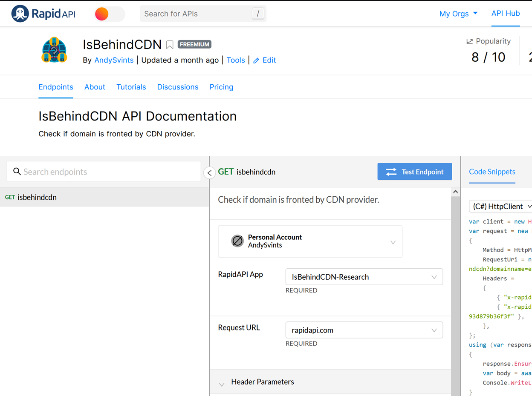Click the 8 / 10 popularity score
This screenshot has width=532, height=396.
coord(489,57)
